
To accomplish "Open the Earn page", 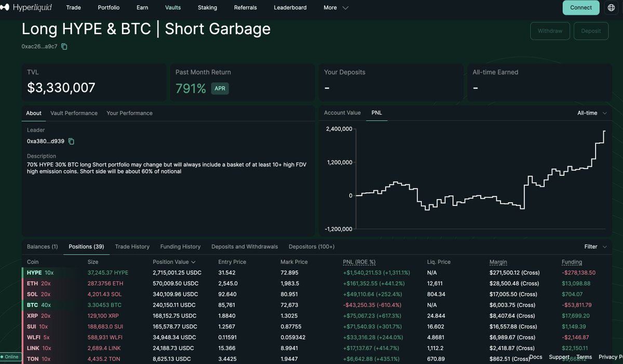I will [x=142, y=8].
